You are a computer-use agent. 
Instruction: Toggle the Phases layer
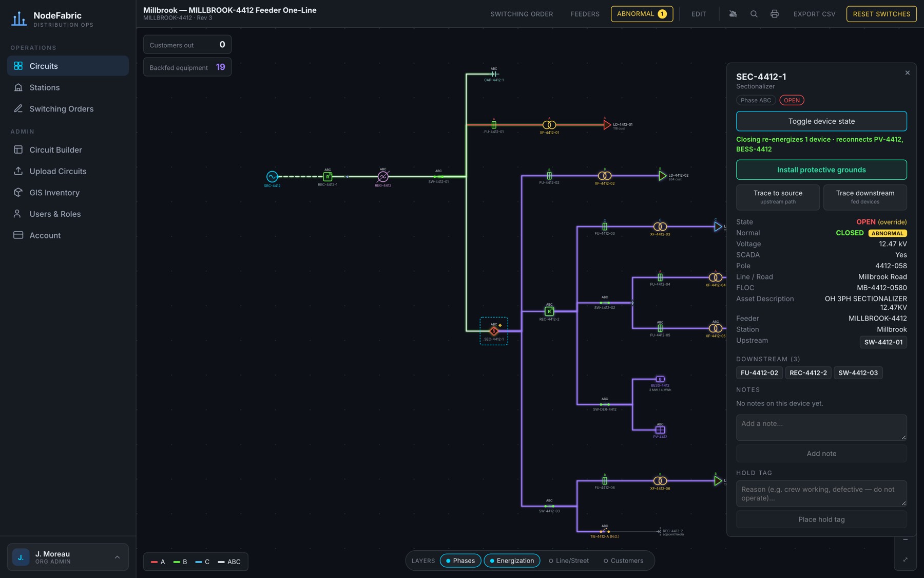[x=460, y=561]
